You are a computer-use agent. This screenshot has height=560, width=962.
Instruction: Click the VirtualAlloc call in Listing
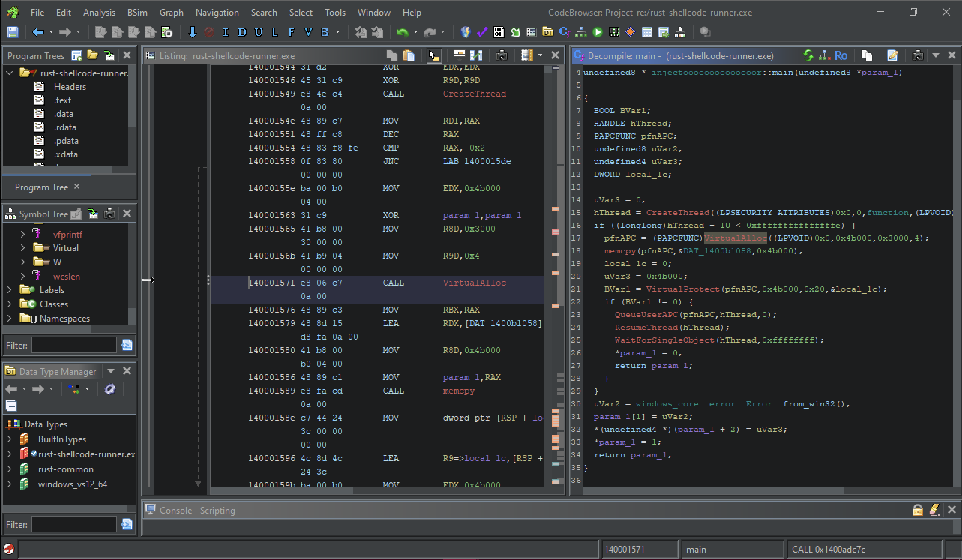pyautogui.click(x=475, y=283)
